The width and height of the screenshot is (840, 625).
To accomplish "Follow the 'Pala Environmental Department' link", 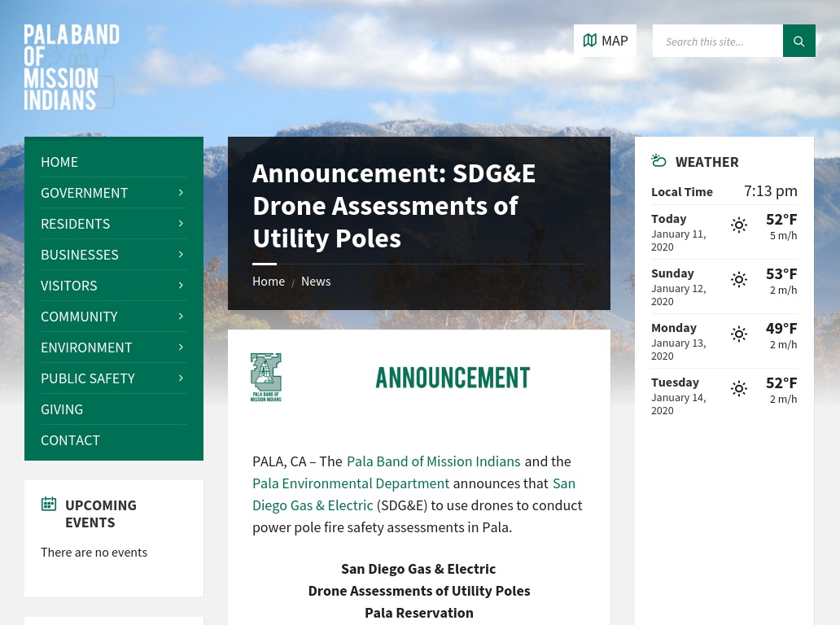I will click(351, 483).
